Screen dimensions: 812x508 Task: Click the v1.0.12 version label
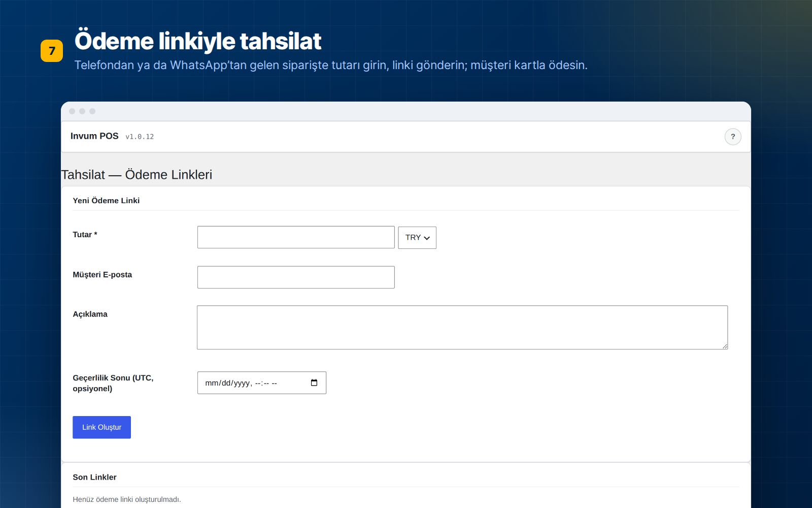(140, 137)
